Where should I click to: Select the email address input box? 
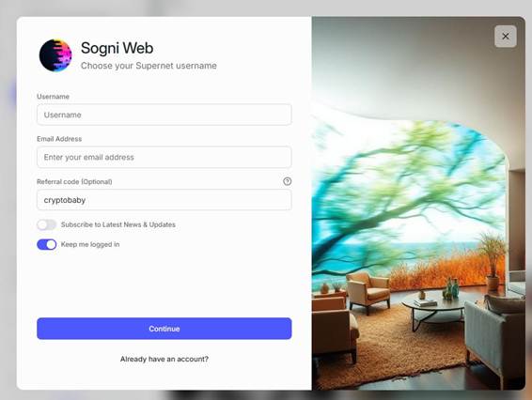[164, 158]
